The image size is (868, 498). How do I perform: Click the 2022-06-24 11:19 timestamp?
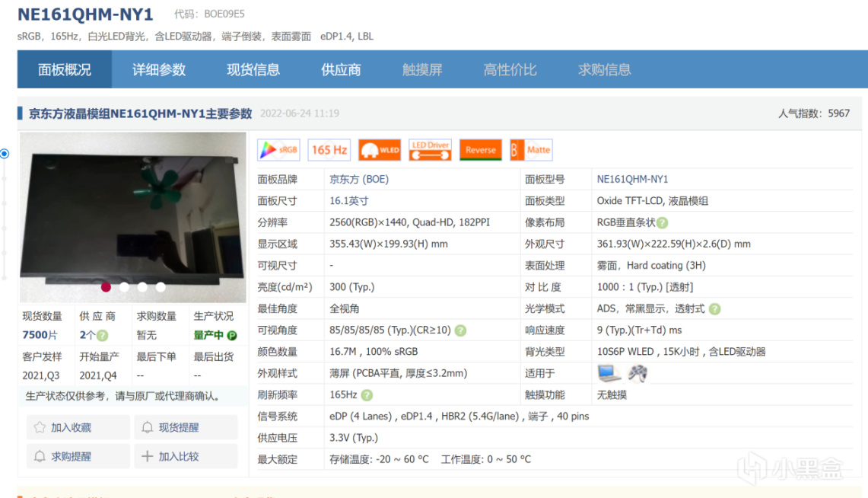(300, 113)
